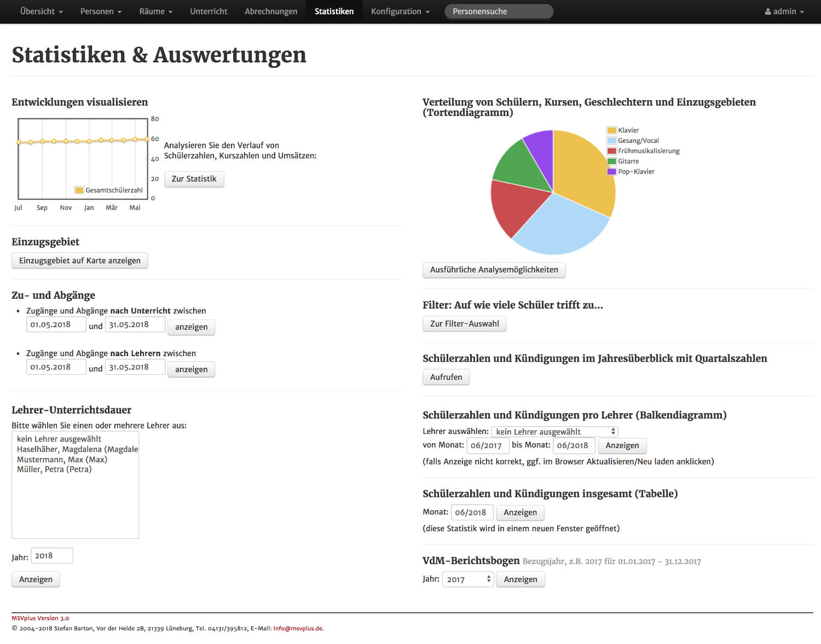Click the Personensuche search field
Image resolution: width=821 pixels, height=644 pixels.
tap(499, 11)
